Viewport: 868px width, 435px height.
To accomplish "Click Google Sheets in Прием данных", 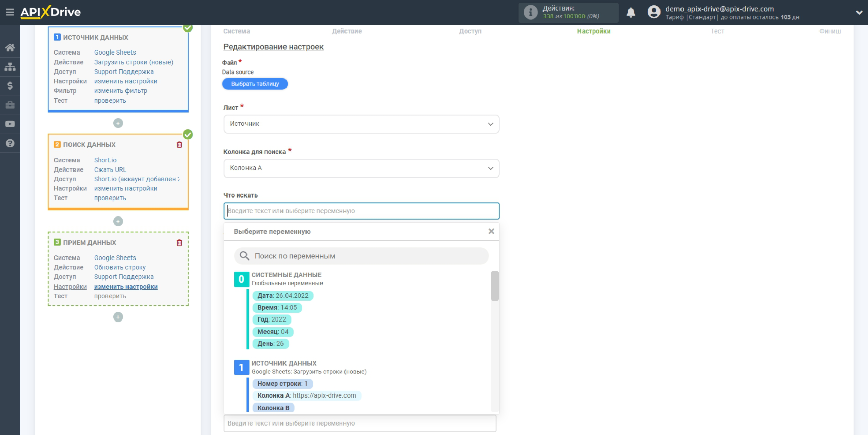I will pyautogui.click(x=115, y=258).
